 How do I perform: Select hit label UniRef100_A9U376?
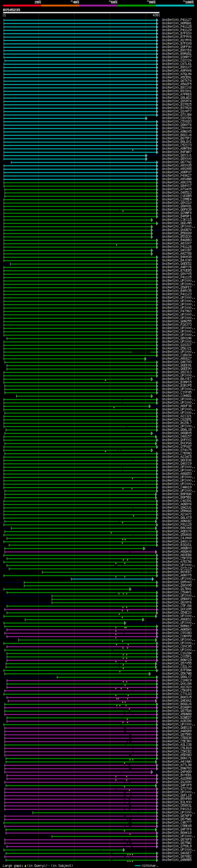[x=177, y=183]
